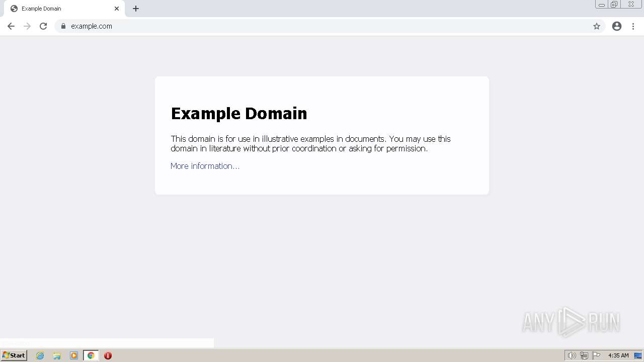Minimize the Chrome window
This screenshot has height=362, width=644.
601,5
